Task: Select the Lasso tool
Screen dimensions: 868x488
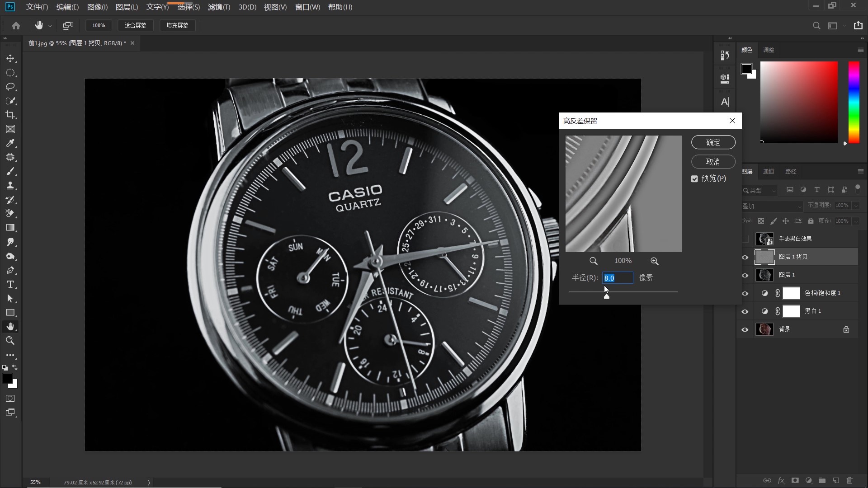Action: coord(10,87)
